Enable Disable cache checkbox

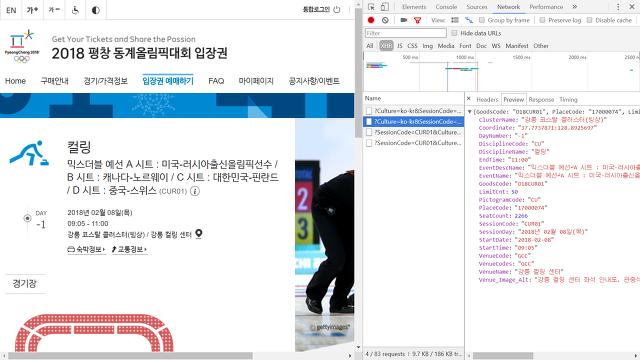589,20
